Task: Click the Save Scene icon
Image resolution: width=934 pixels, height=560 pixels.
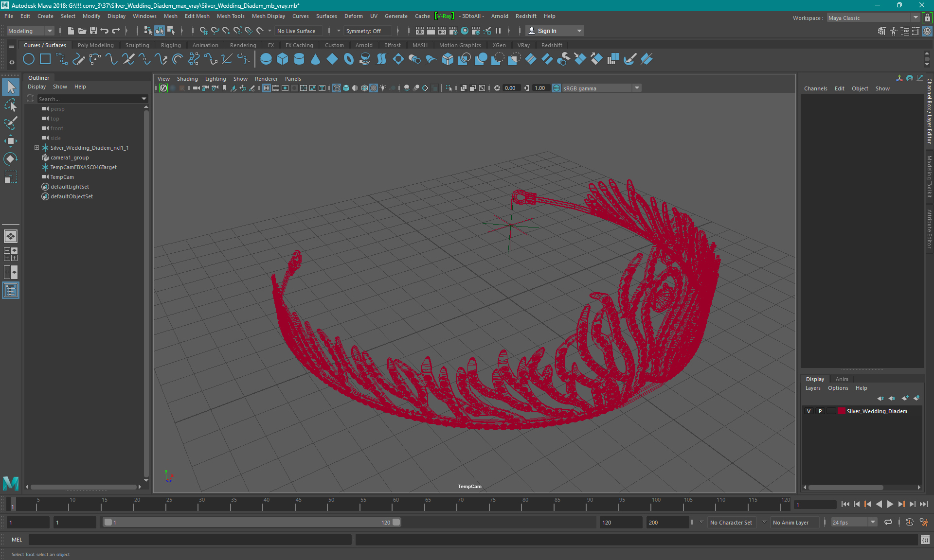Action: point(93,31)
